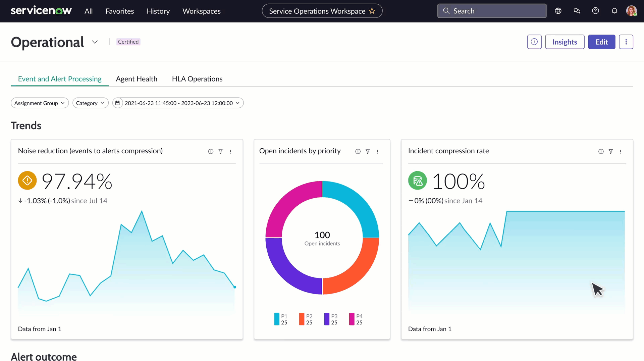Screen dimensions: 644x361
Task: Open the chat conversations icon
Action: click(x=577, y=11)
